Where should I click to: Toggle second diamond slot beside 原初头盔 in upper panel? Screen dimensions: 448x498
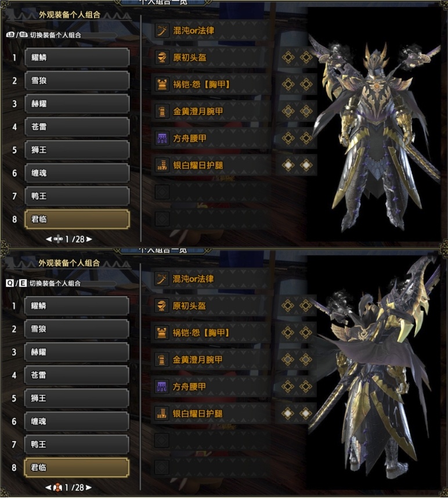pos(306,57)
